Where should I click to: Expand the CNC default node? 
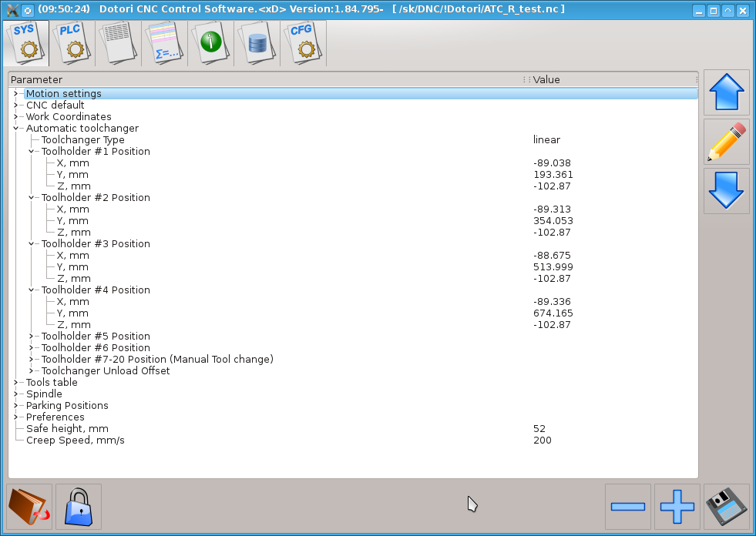(x=16, y=105)
